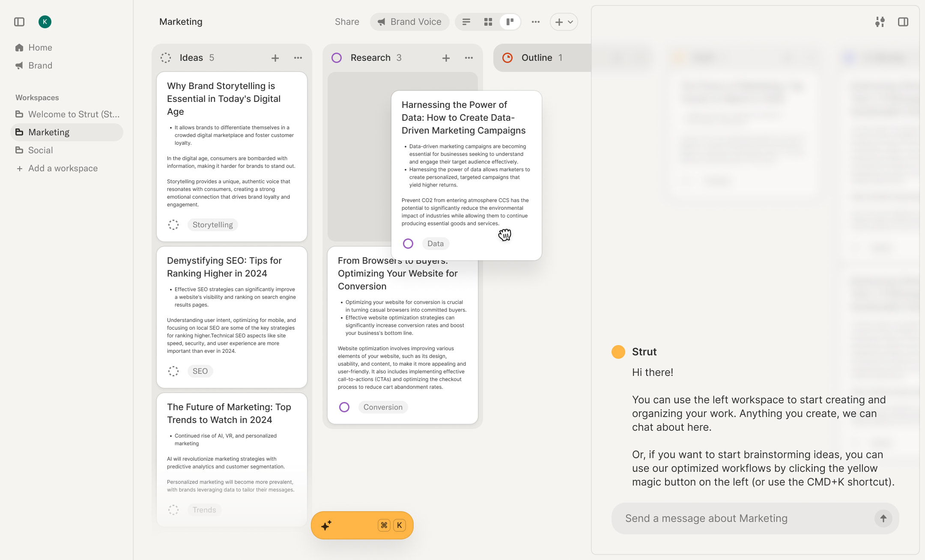
Task: Open the Brand Voice settings
Action: pos(409,21)
